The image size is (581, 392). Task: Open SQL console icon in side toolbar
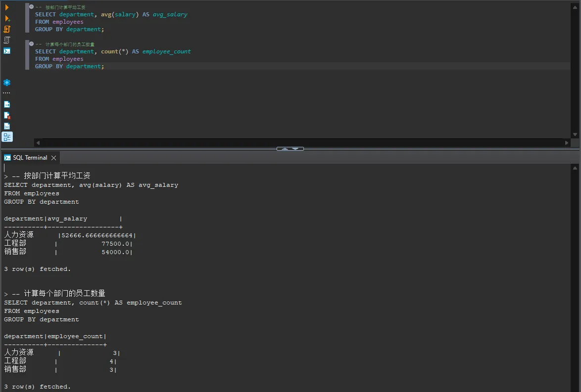pos(6,51)
